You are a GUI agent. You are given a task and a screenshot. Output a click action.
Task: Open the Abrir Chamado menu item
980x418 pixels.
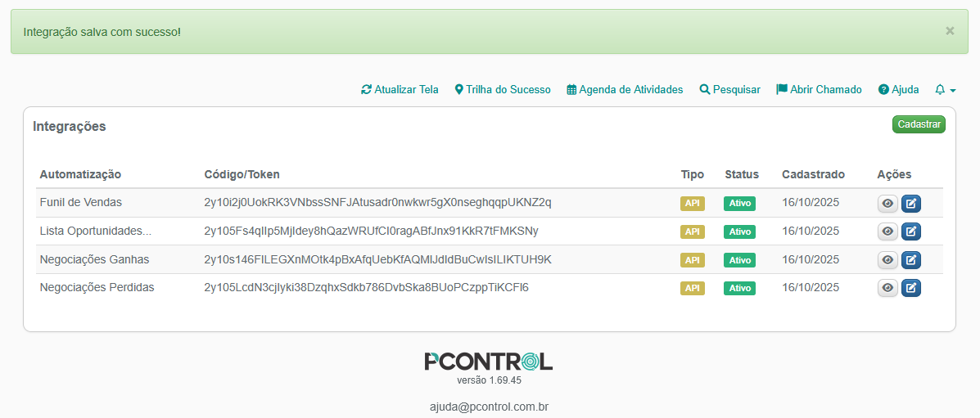819,90
